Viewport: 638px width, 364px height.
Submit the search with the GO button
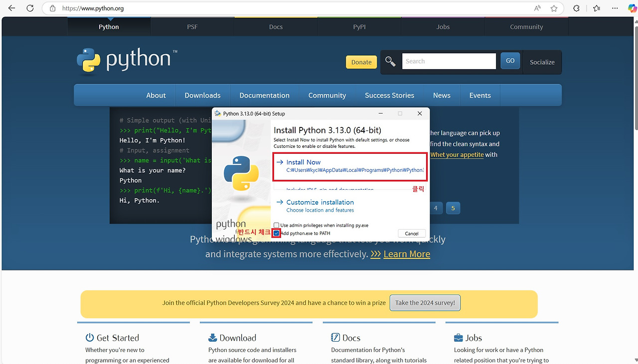(x=510, y=61)
